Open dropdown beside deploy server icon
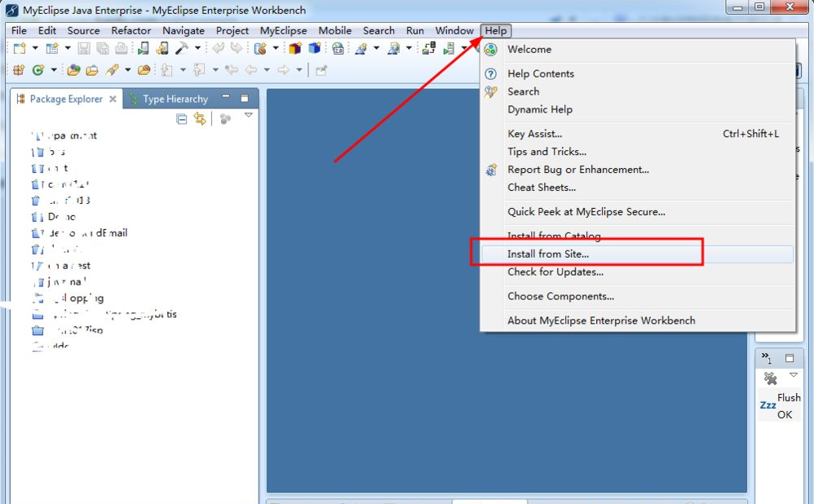Image resolution: width=814 pixels, height=504 pixels. (276, 48)
